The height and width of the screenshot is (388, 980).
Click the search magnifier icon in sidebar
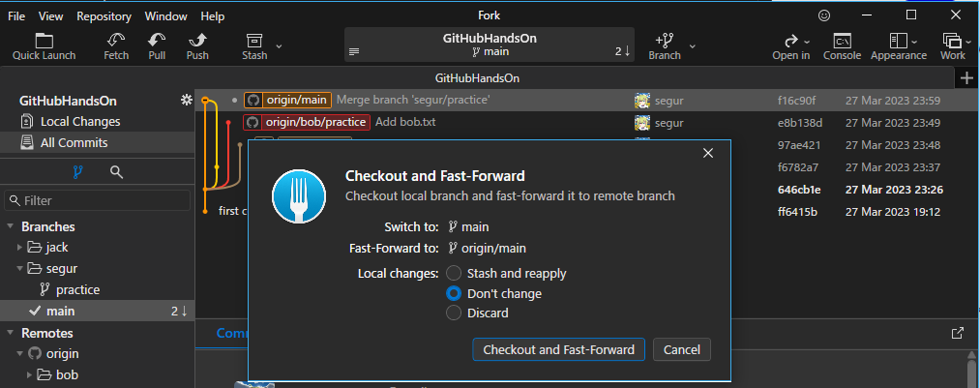[x=116, y=172]
